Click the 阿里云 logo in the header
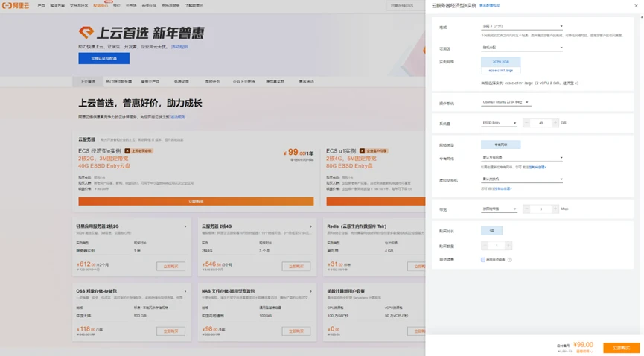Image resolution: width=644 pixels, height=356 pixels. 16,6
